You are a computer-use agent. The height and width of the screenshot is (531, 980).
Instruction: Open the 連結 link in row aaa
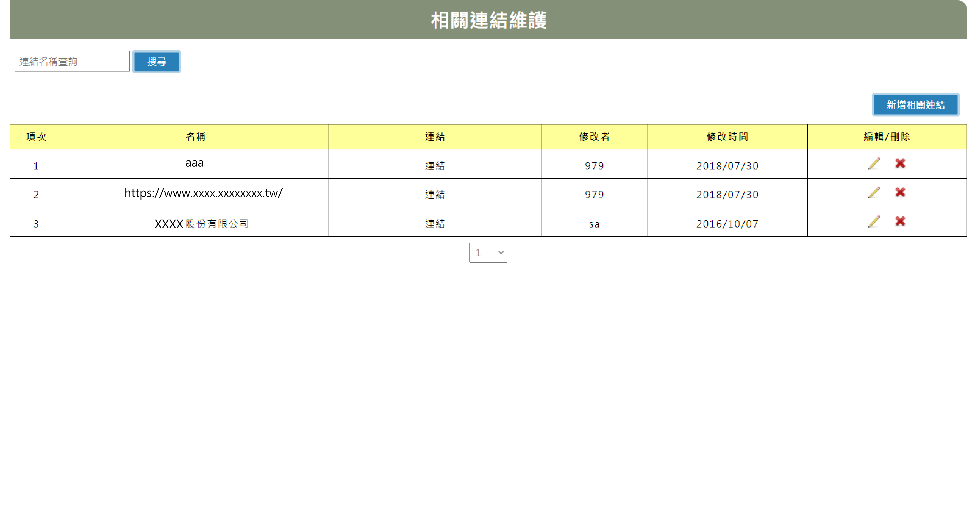(x=435, y=166)
